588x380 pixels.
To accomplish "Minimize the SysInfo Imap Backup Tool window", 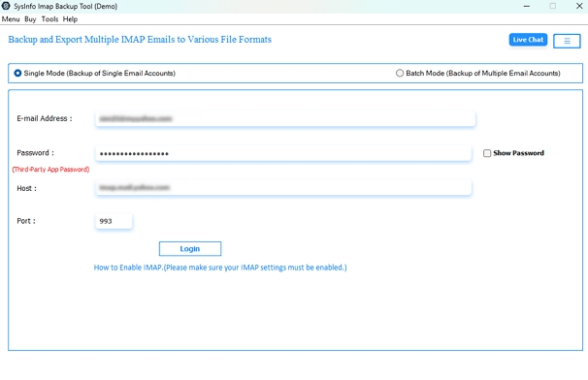I will click(527, 6).
